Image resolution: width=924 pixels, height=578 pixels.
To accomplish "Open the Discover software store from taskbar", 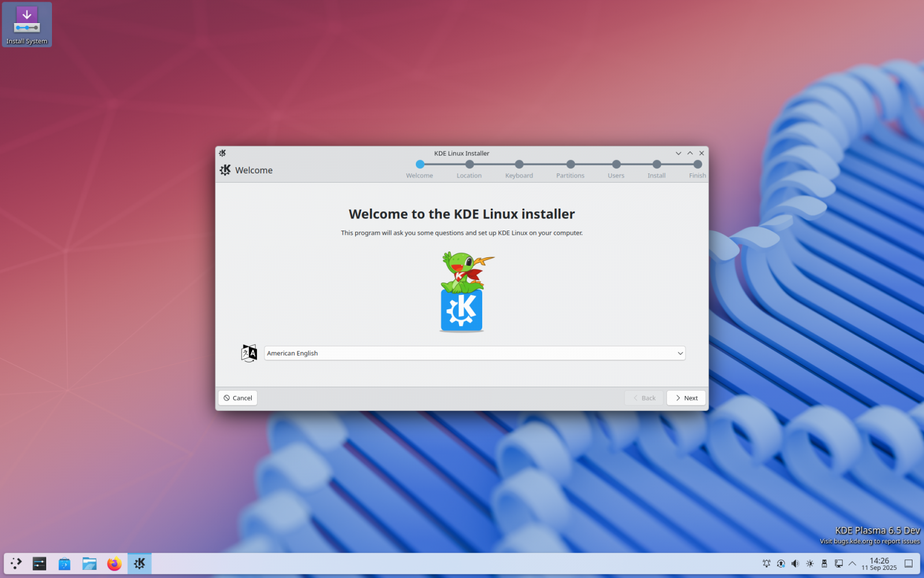I will coord(64,564).
